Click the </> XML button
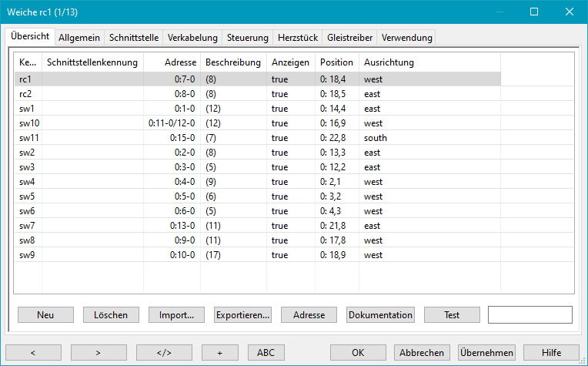Screen dimensions: 588x366 (164, 352)
